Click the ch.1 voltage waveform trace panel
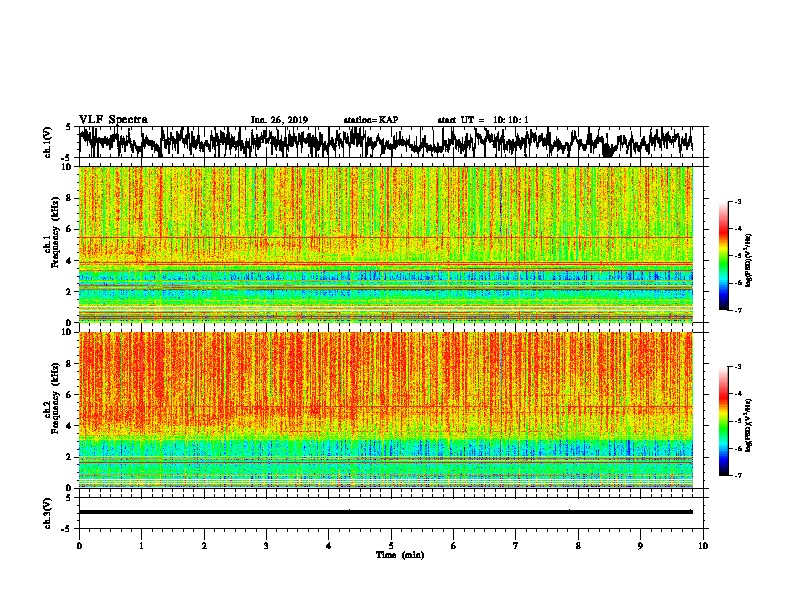The height and width of the screenshot is (612, 792). tap(391, 142)
